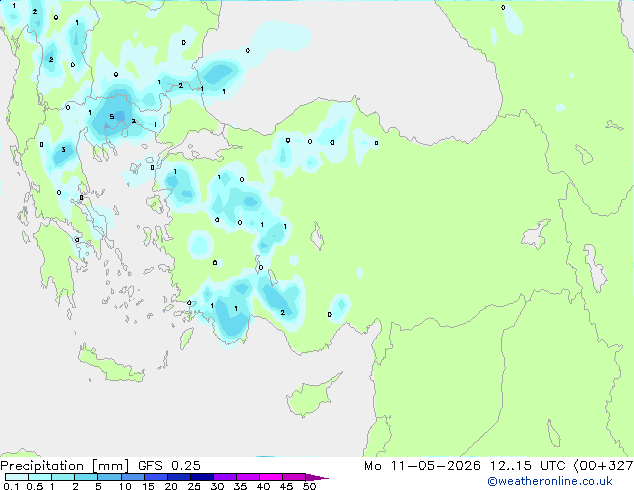Click the "12..15 UTC" time text
Viewport: 634px width, 490px height.
click(x=527, y=466)
